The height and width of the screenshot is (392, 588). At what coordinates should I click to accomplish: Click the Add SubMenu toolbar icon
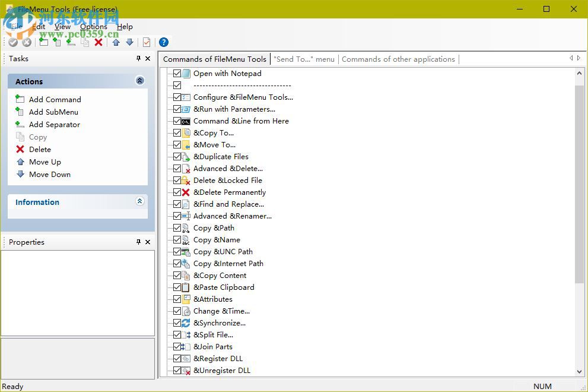click(57, 42)
